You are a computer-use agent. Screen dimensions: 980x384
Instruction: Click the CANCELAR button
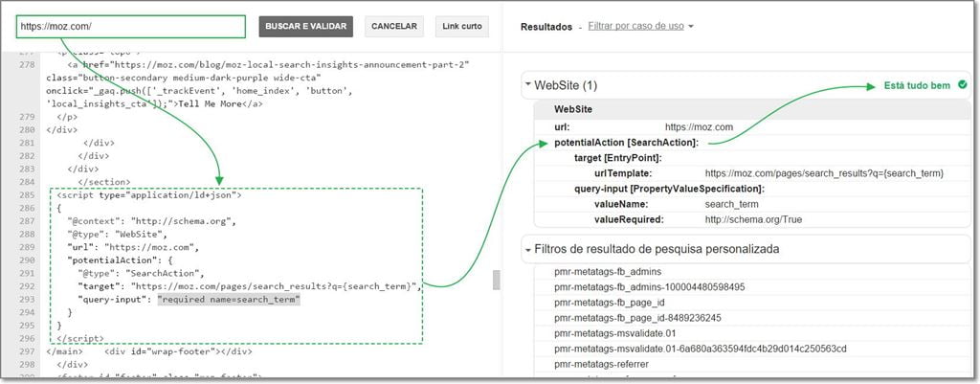[393, 27]
